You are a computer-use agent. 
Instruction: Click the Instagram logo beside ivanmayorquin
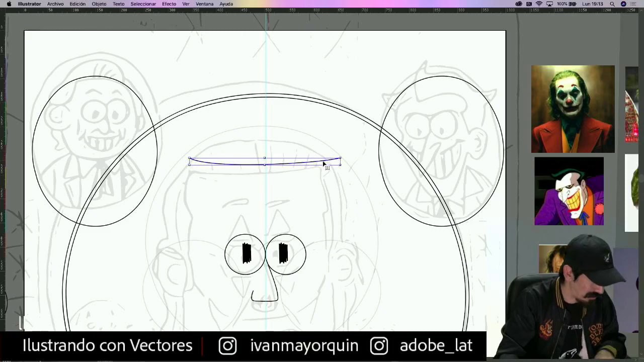(x=227, y=345)
